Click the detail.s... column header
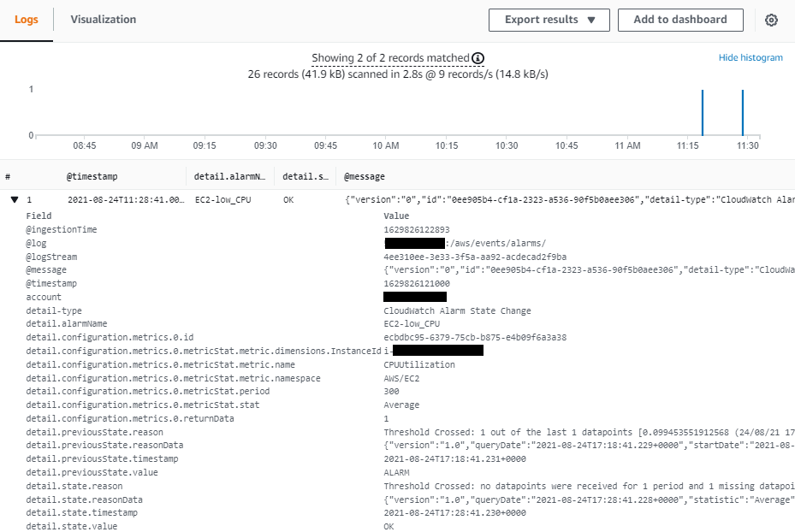 pyautogui.click(x=306, y=176)
